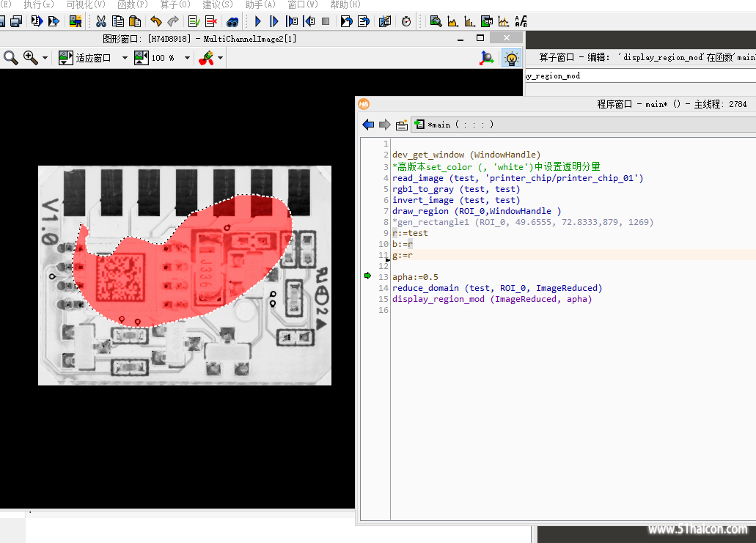Open the *main ( : : : ) procedure selector
The height and width of the screenshot is (543, 756).
(x=584, y=125)
